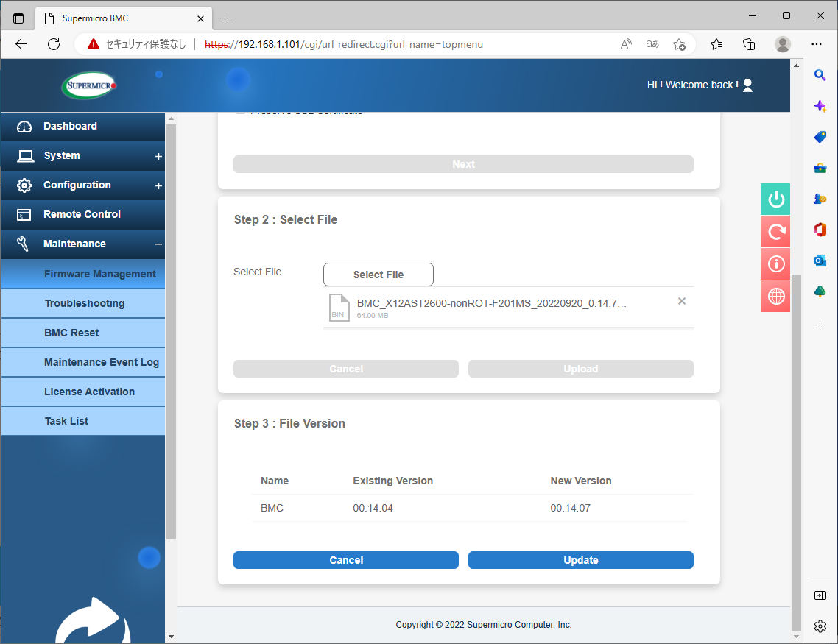Expand the System menu plus
838x644 pixels.
click(158, 157)
